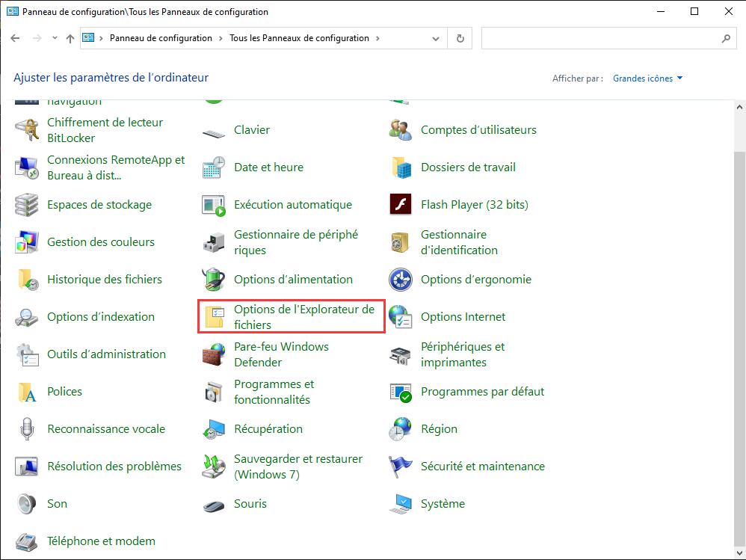Select Tous les Panneaux de configuration breadcrumb
This screenshot has width=746, height=560.
tap(299, 38)
